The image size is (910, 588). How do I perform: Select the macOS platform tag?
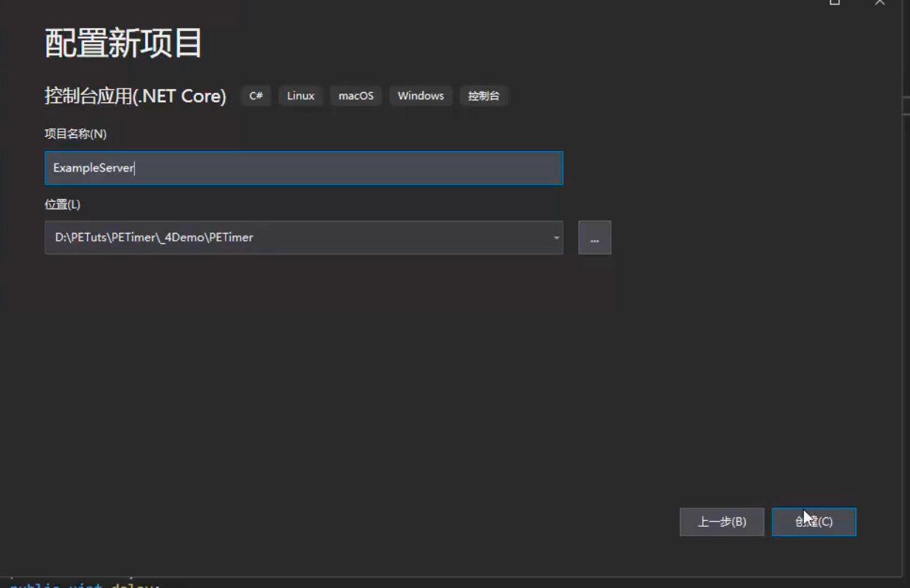[356, 96]
